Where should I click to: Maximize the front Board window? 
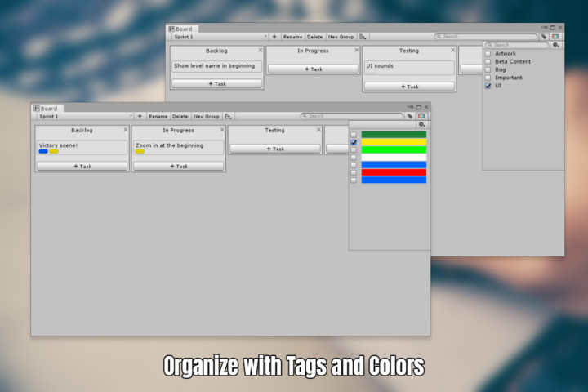(x=419, y=107)
